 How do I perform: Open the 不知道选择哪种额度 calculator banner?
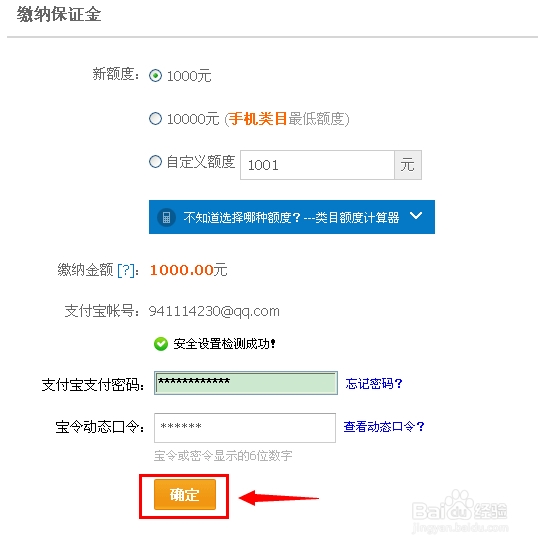(292, 217)
